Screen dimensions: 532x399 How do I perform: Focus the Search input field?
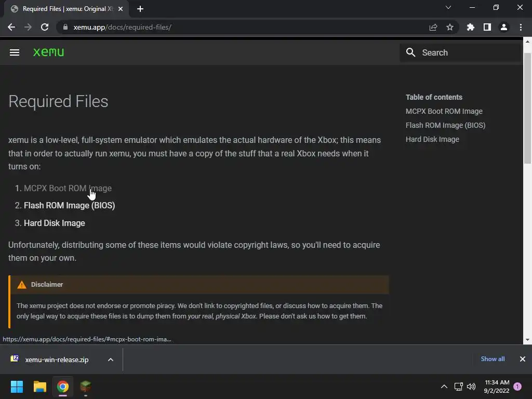click(x=460, y=52)
